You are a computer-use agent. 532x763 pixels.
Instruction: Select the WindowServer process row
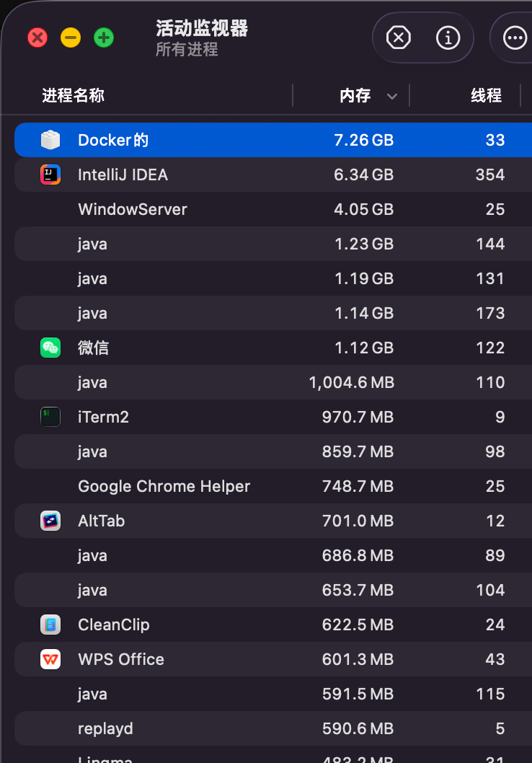273,209
